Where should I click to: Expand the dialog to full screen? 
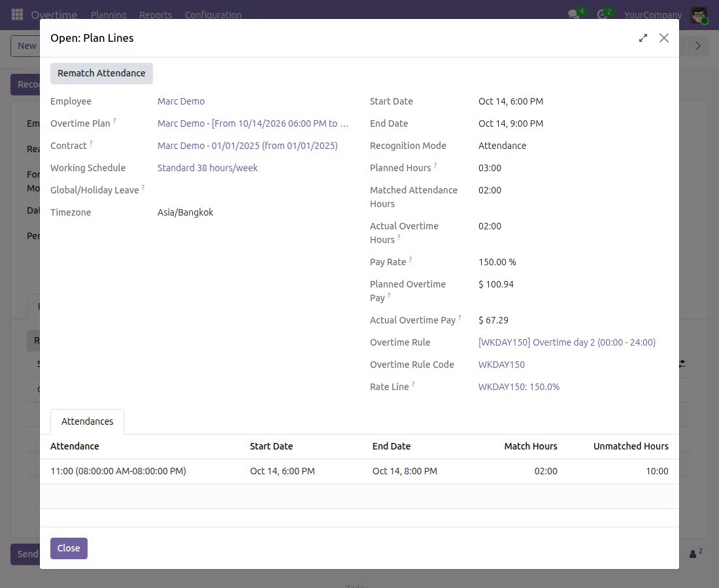click(643, 38)
